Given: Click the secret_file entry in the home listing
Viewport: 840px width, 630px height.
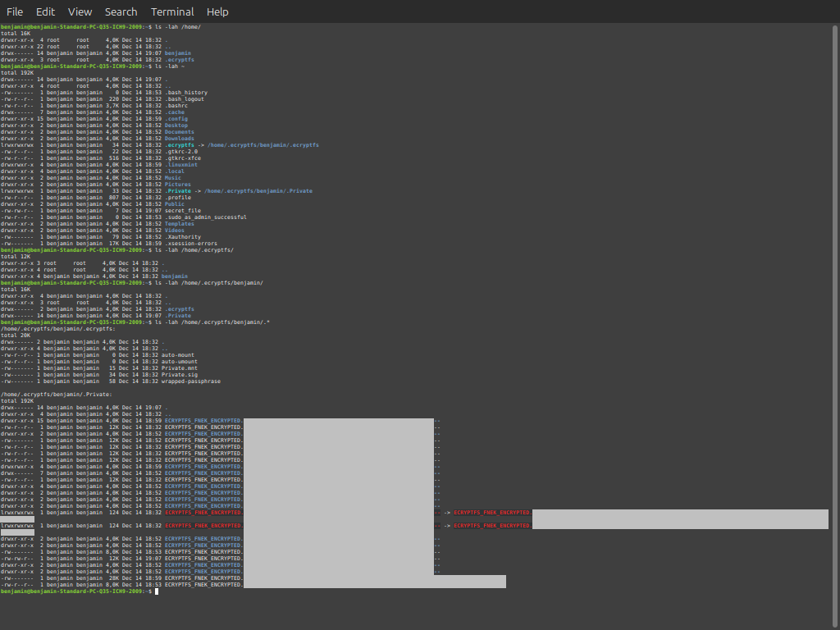Looking at the screenshot, I should pos(182,211).
